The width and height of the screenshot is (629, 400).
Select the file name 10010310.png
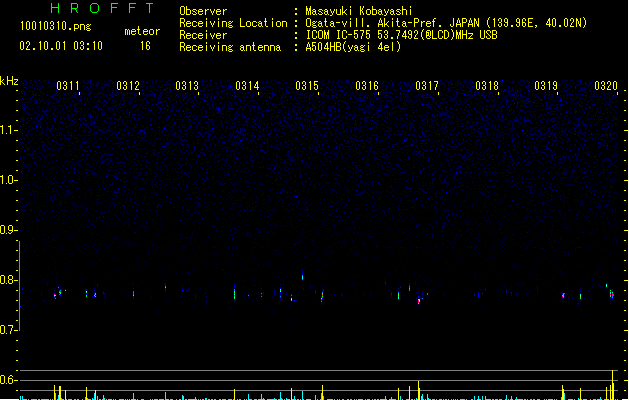[x=56, y=26]
